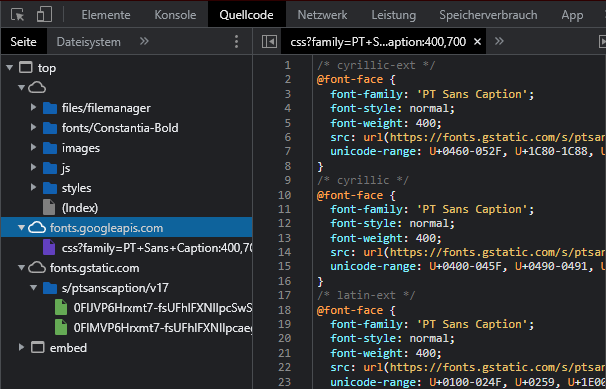Screen dimensions: 606x389
Task: Open css?family=PT+Sans+Caption stylesheet in tree
Action: [x=157, y=248]
